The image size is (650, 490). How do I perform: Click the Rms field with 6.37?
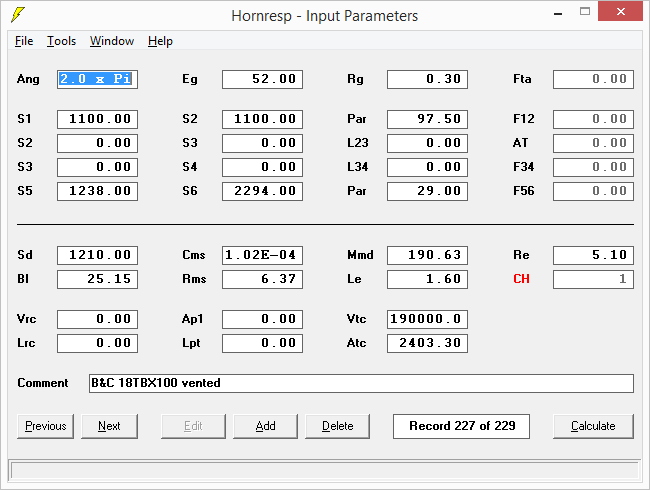coord(262,279)
